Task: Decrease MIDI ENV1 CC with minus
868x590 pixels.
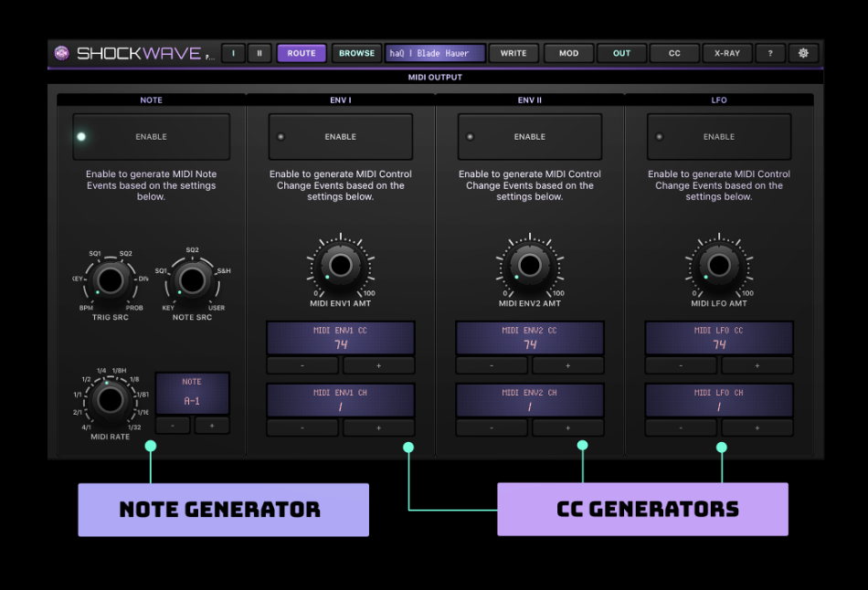Action: point(302,365)
